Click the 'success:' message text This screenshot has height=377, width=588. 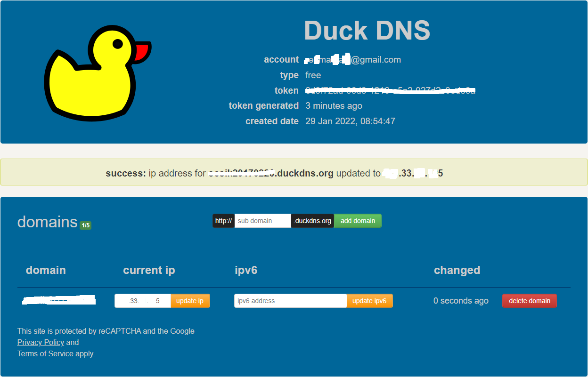coord(126,173)
